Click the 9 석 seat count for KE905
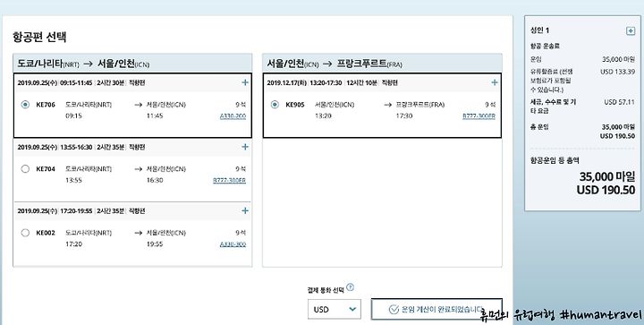 [x=490, y=105]
